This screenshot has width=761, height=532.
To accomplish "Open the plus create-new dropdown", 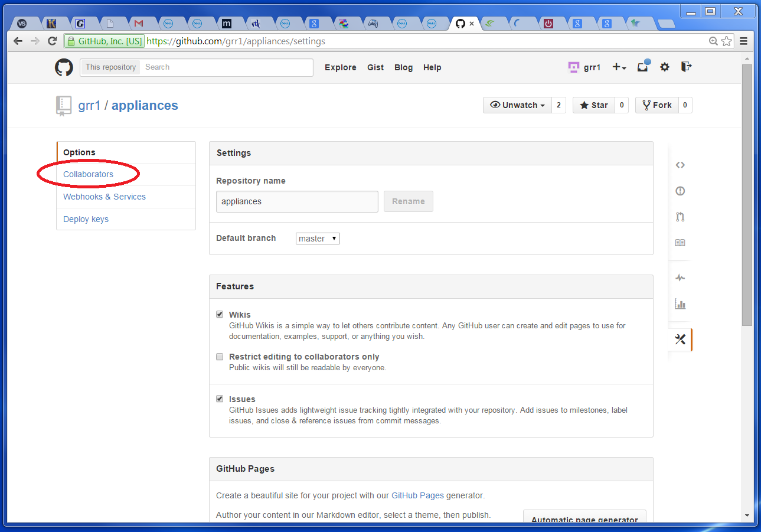I will [619, 67].
